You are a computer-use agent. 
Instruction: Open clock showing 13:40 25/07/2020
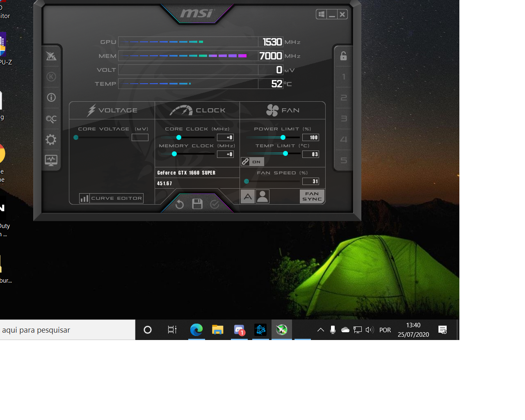[x=413, y=330]
